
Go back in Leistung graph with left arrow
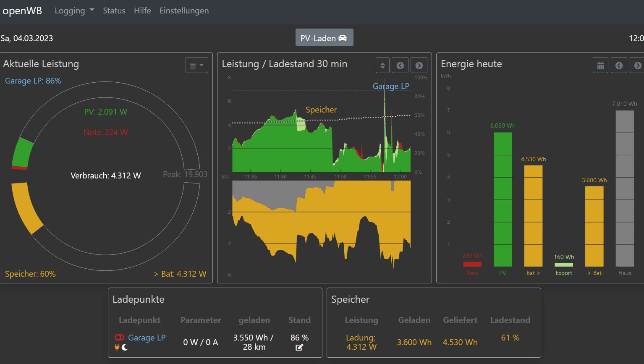pos(400,65)
